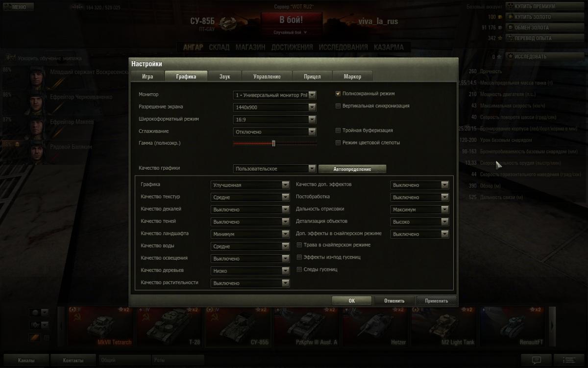Switch to the Управление settings tab

point(267,76)
